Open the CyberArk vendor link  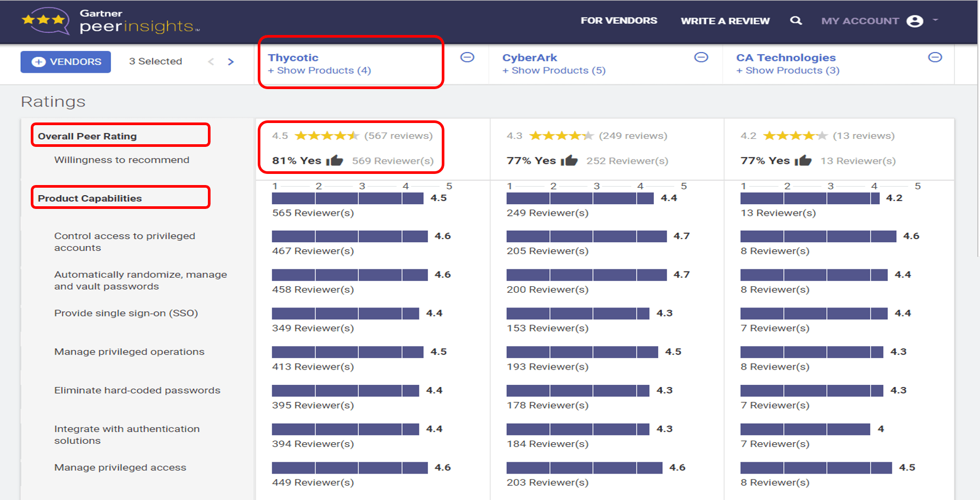coord(530,57)
